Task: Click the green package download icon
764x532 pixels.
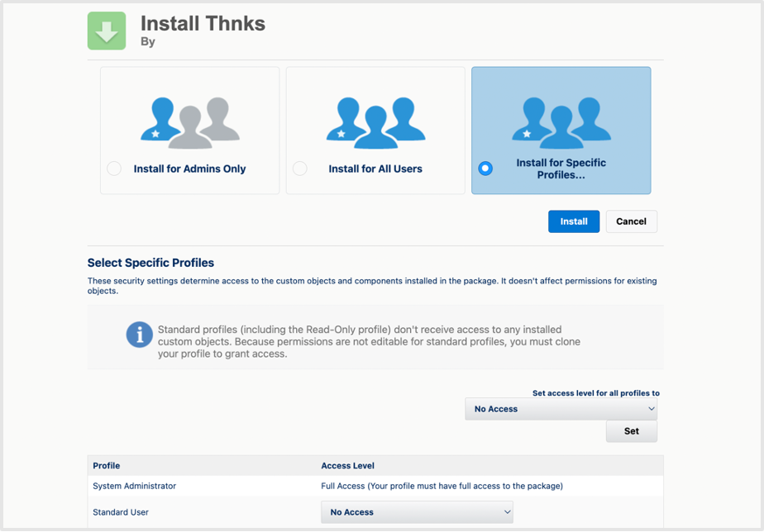Action: [x=106, y=31]
